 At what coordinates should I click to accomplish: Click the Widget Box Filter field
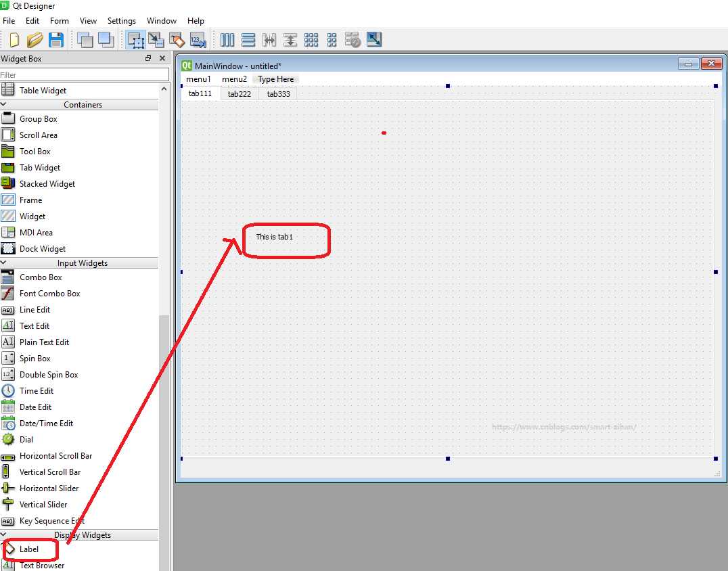[x=85, y=74]
